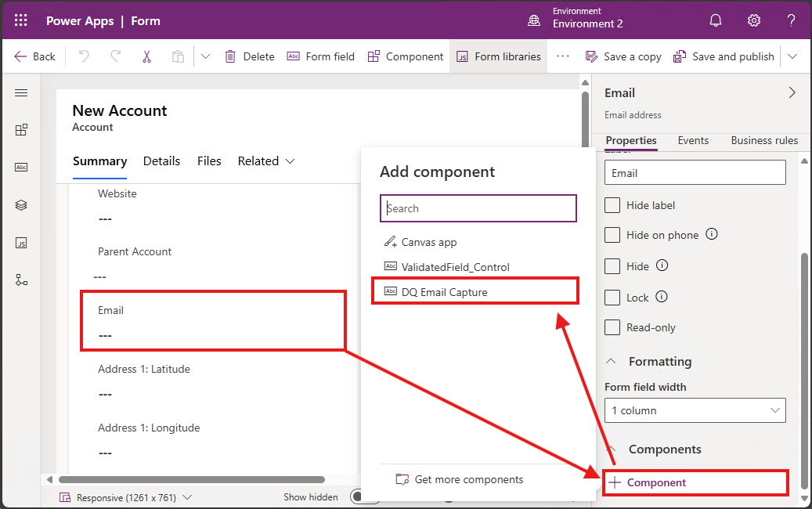Collapse the Email properties pane chevron
Viewport: 812px width, 509px height.
coord(792,92)
